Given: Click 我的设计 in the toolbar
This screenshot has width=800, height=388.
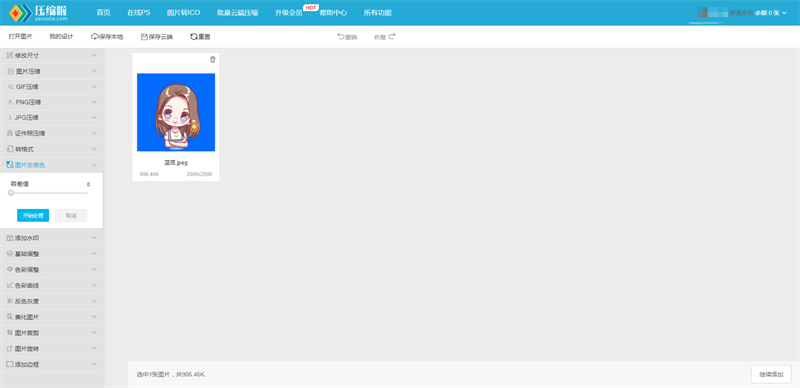Looking at the screenshot, I should point(62,37).
